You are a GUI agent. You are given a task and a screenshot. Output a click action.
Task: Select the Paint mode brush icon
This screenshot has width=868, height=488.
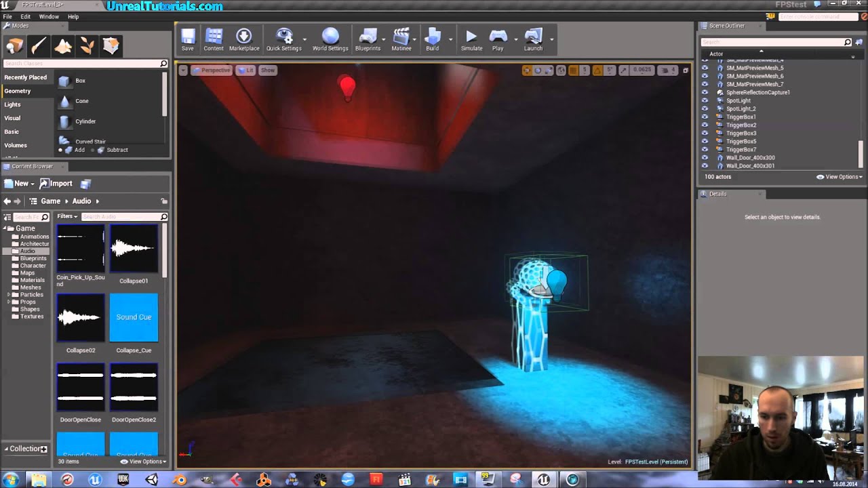pos(39,45)
